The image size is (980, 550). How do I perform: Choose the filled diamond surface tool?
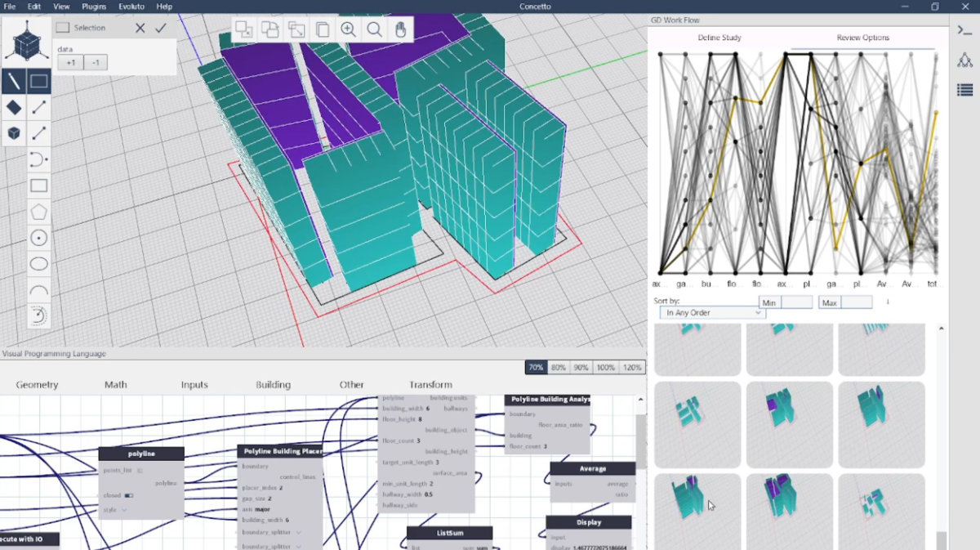pos(14,107)
